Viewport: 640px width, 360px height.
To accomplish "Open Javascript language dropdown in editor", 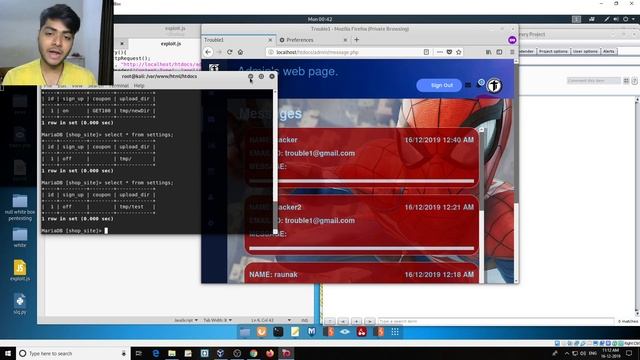I will tap(186, 320).
